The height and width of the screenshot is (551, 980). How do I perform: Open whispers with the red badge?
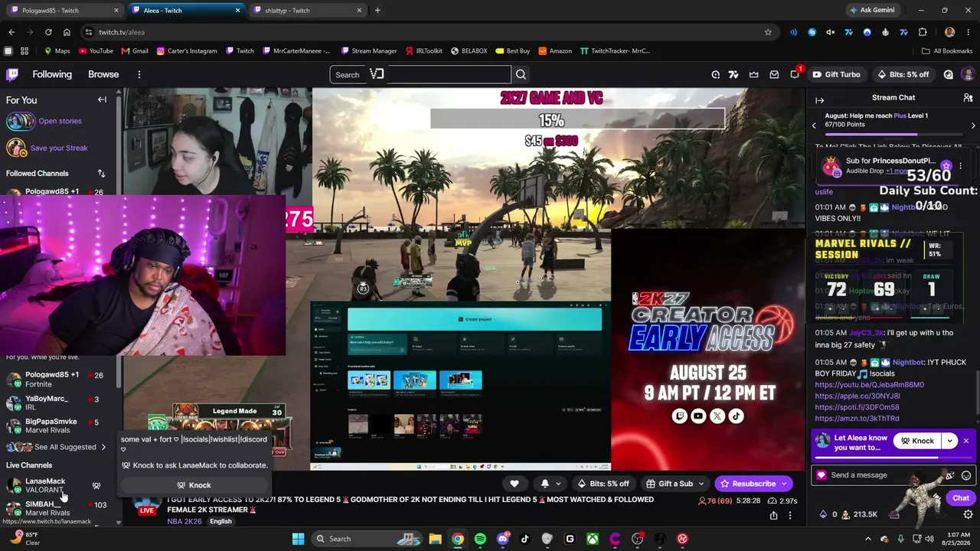pos(795,74)
